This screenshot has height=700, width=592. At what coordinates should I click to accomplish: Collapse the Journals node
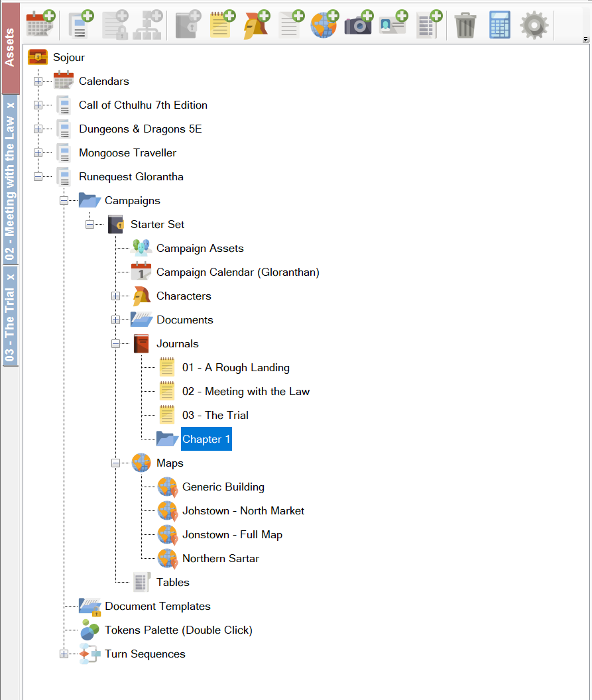point(116,344)
